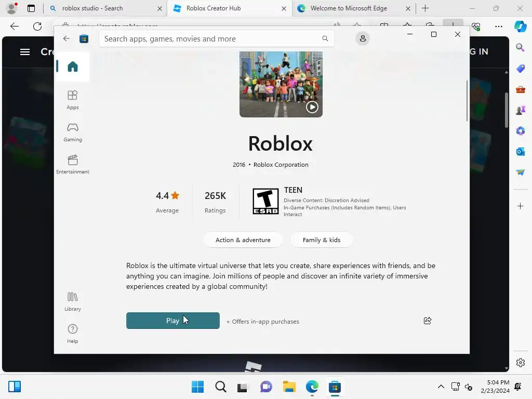
Task: Open Tools briefcase in Edge sidebar
Action: pyautogui.click(x=520, y=89)
